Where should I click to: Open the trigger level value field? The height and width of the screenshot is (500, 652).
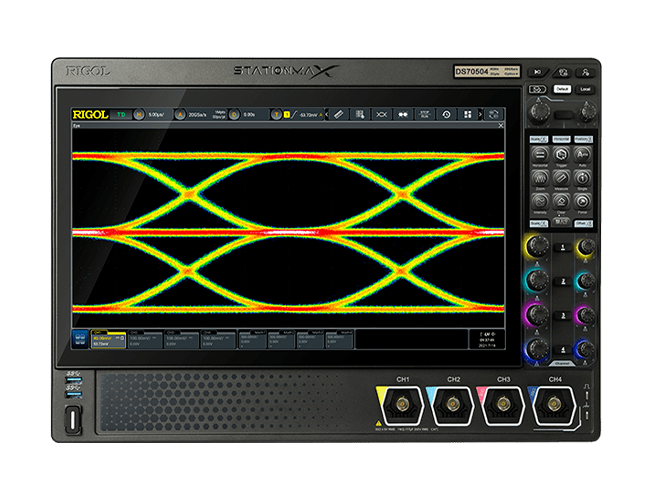pyautogui.click(x=309, y=115)
